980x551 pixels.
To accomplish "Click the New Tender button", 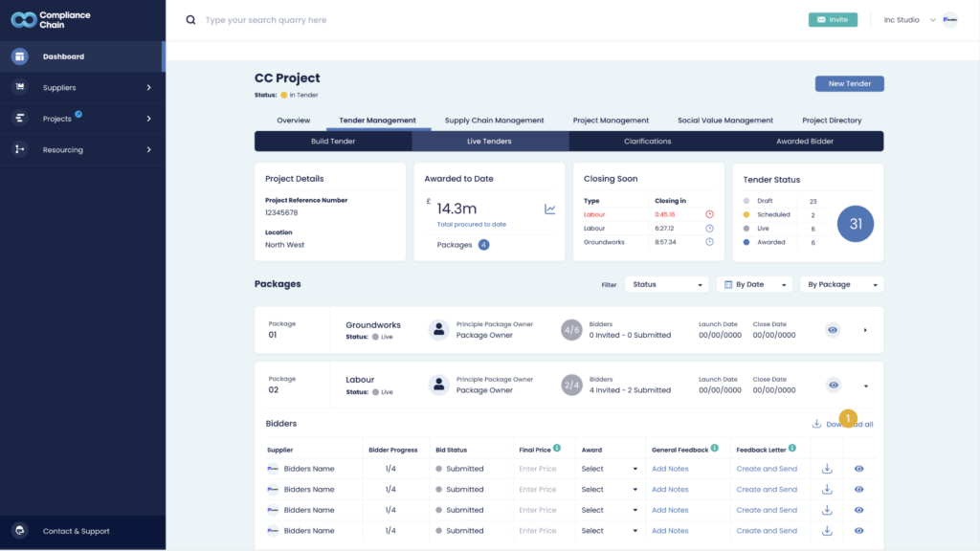I will (850, 84).
